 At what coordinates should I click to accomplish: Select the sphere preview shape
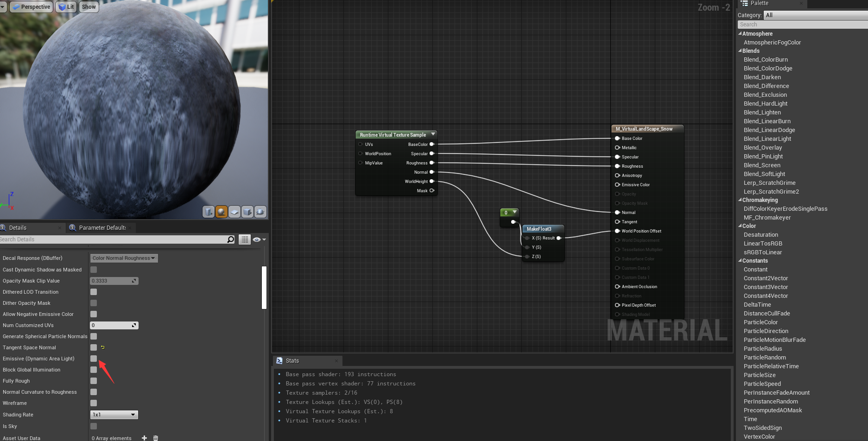pyautogui.click(x=222, y=212)
